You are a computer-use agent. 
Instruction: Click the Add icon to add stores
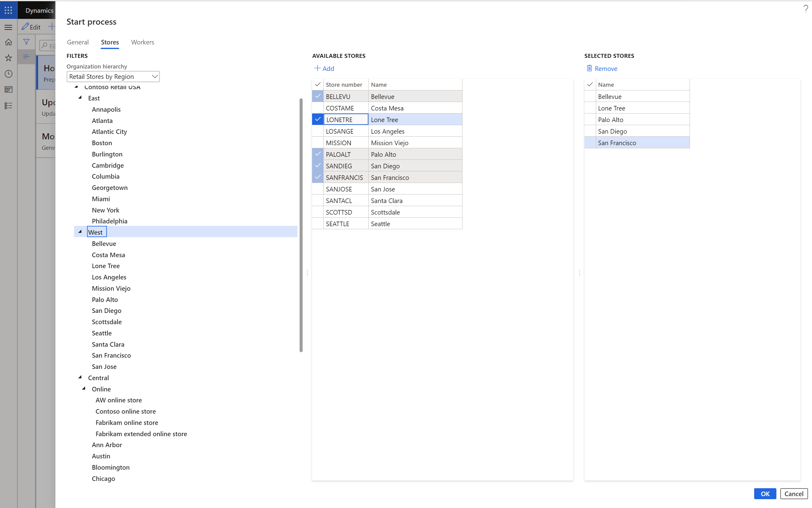coord(324,68)
